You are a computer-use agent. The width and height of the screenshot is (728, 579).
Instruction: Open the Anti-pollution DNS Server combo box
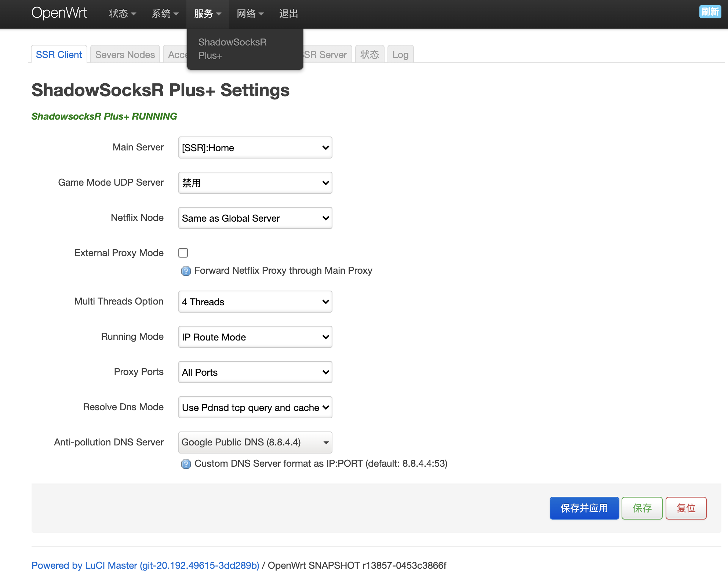(x=255, y=443)
